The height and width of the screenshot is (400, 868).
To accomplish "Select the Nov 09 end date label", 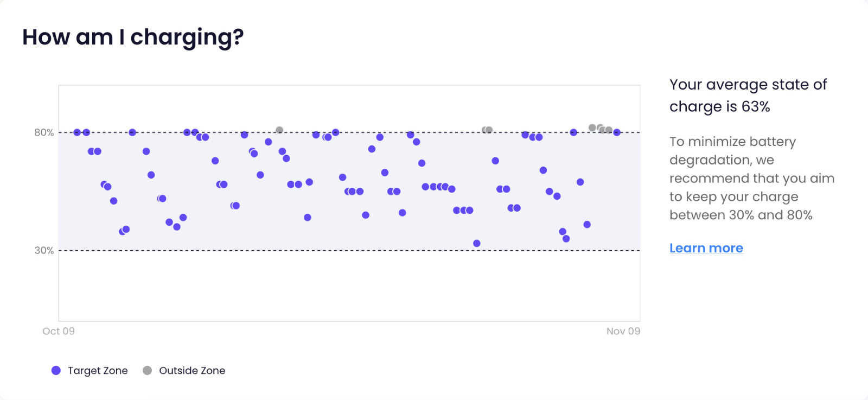I will click(623, 331).
